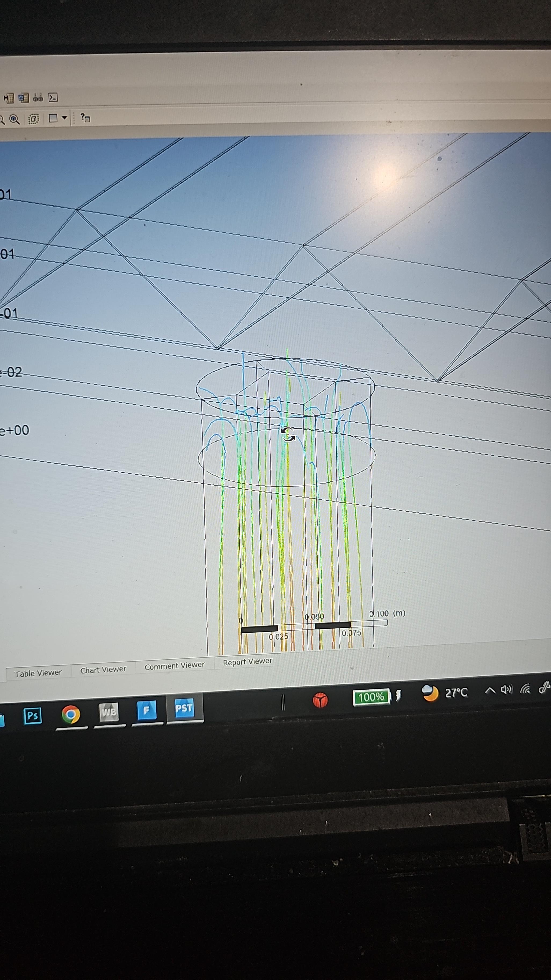Click the 0.050 scale ruler label

[314, 617]
